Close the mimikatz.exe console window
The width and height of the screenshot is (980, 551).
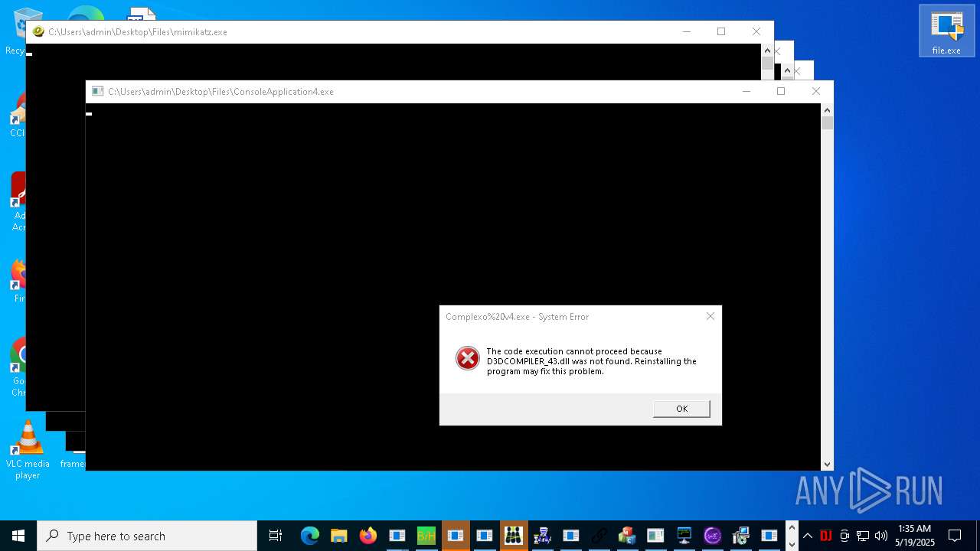pos(756,31)
